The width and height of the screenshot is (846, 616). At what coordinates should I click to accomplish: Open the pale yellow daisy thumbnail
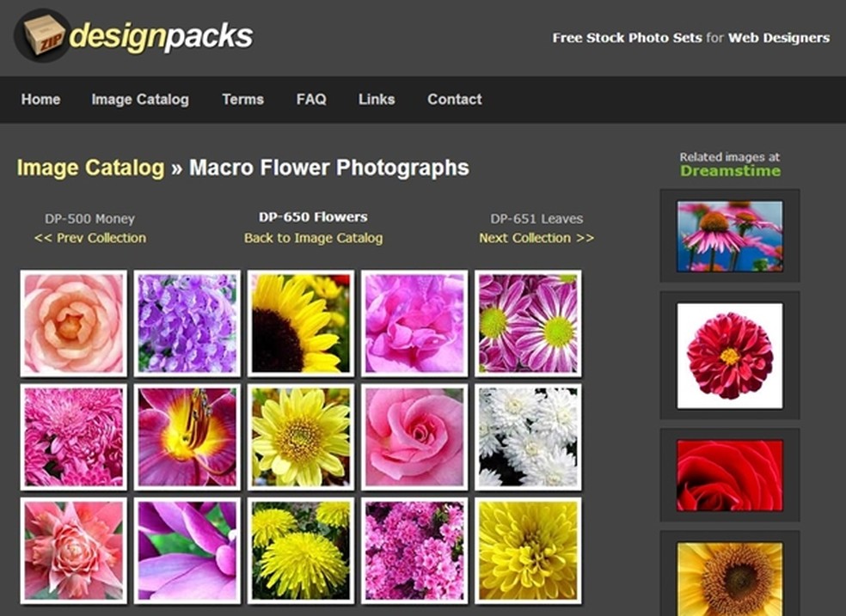click(x=301, y=437)
